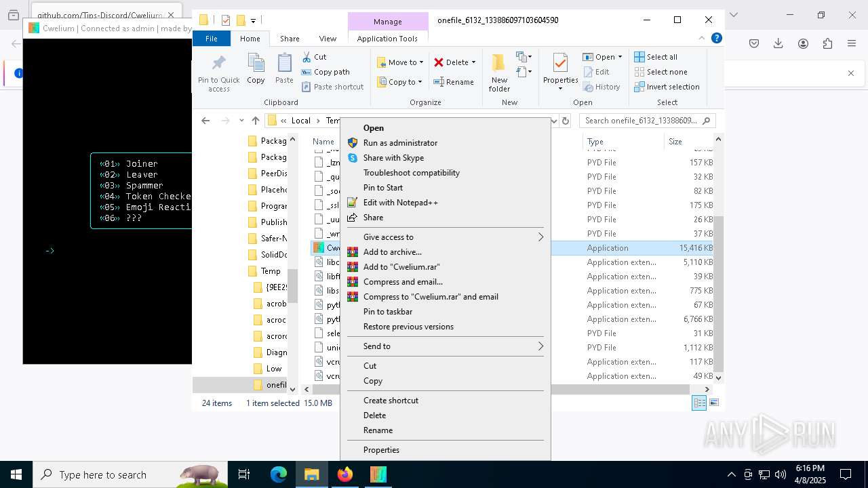Choose Edit with Notepad++

[445, 203]
